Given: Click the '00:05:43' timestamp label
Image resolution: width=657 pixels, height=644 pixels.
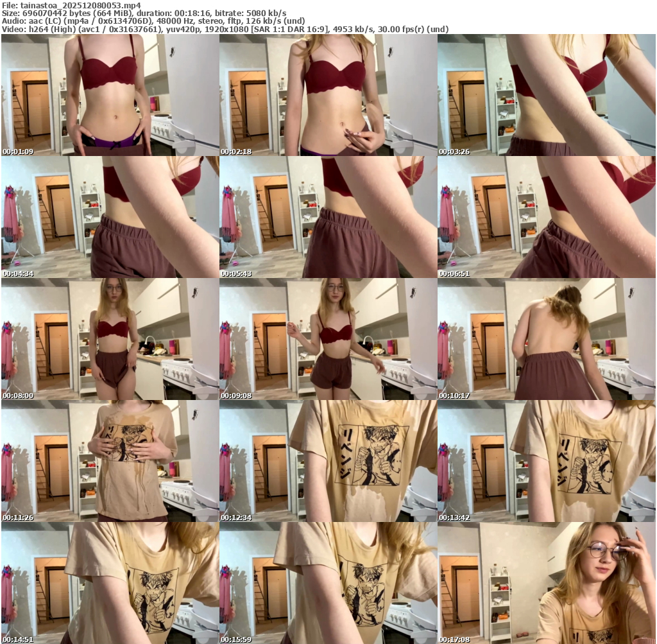Looking at the screenshot, I should click(x=236, y=274).
